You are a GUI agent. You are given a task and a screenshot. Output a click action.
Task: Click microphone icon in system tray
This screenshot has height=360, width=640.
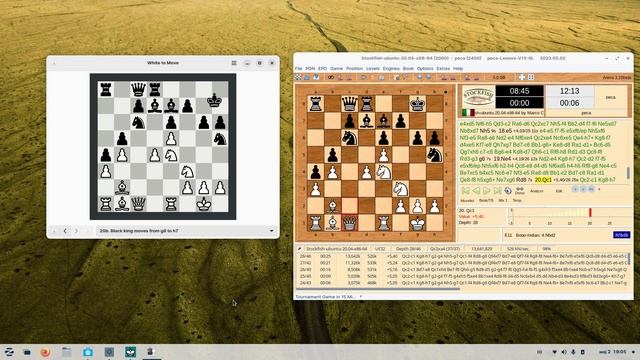(x=573, y=352)
